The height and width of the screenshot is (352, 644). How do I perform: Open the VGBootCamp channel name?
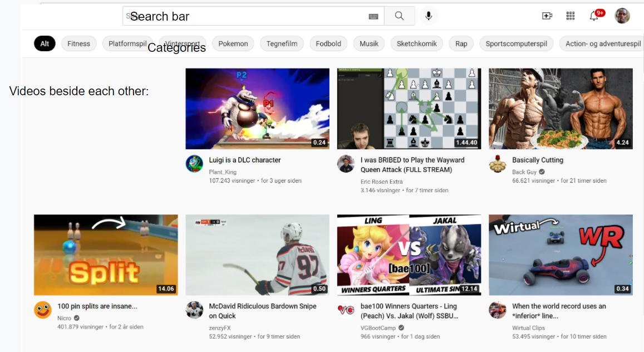(x=378, y=327)
